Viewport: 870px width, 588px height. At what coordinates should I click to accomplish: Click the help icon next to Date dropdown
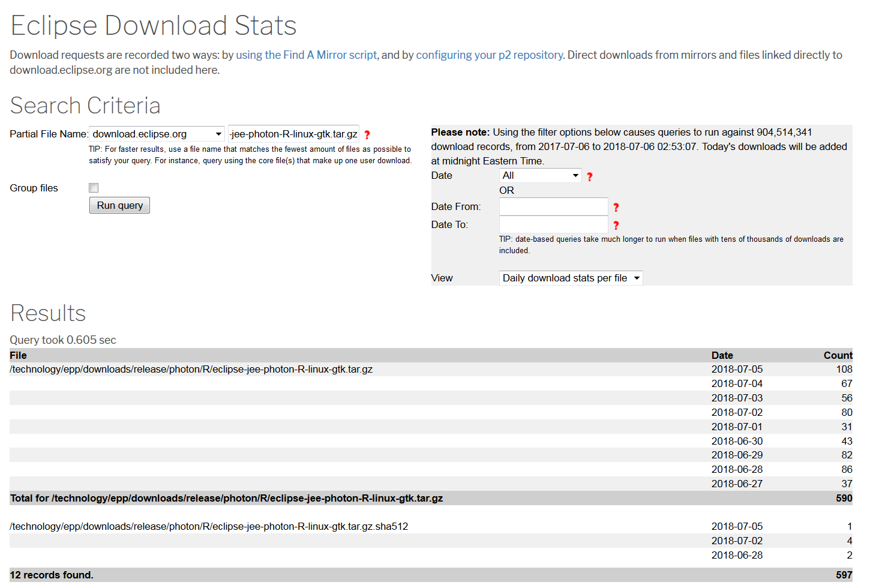tap(590, 176)
